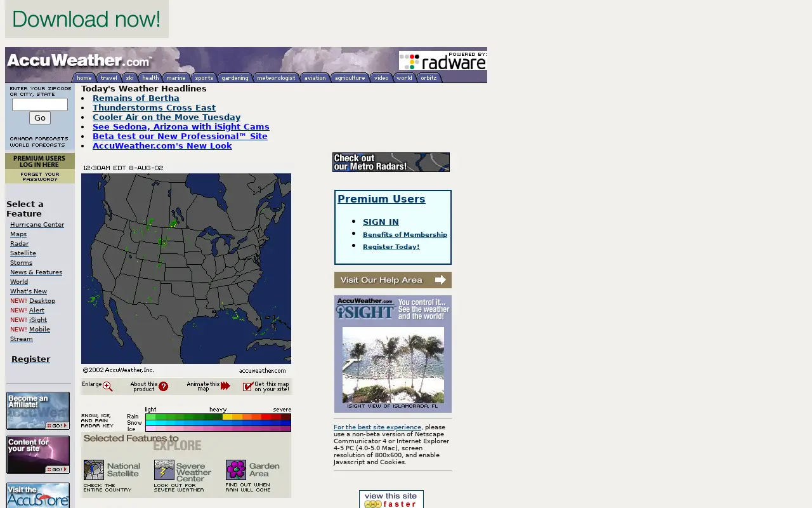Click the Animate this map arrows

tap(225, 386)
